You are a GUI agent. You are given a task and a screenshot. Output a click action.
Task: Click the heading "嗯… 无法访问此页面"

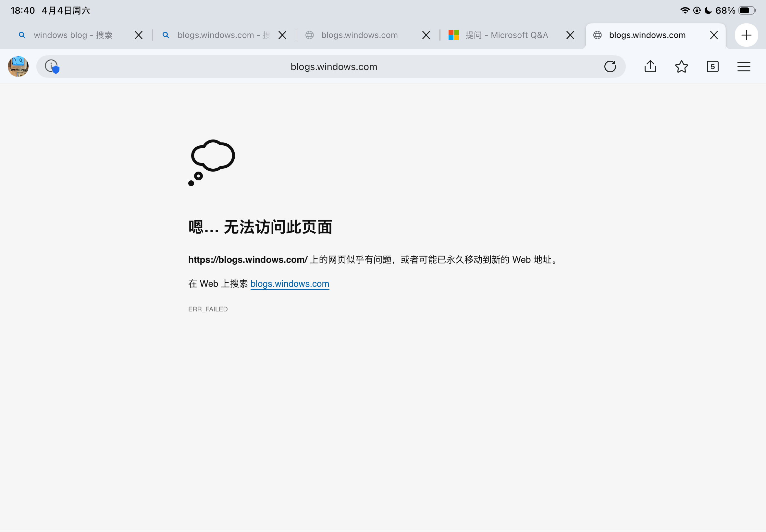coord(260,227)
